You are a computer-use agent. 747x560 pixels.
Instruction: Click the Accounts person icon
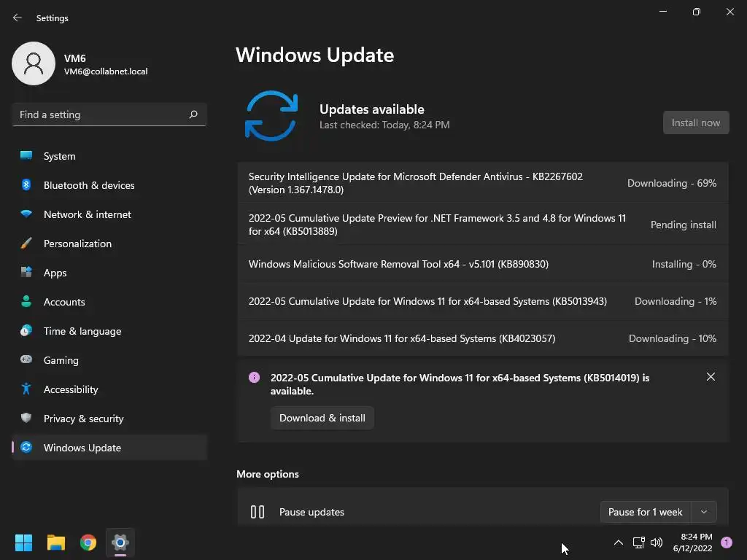(26, 301)
